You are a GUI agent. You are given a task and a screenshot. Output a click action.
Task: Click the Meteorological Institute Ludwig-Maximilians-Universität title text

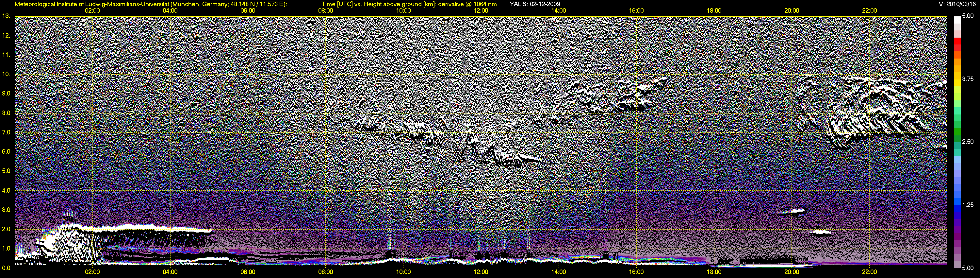151,4
